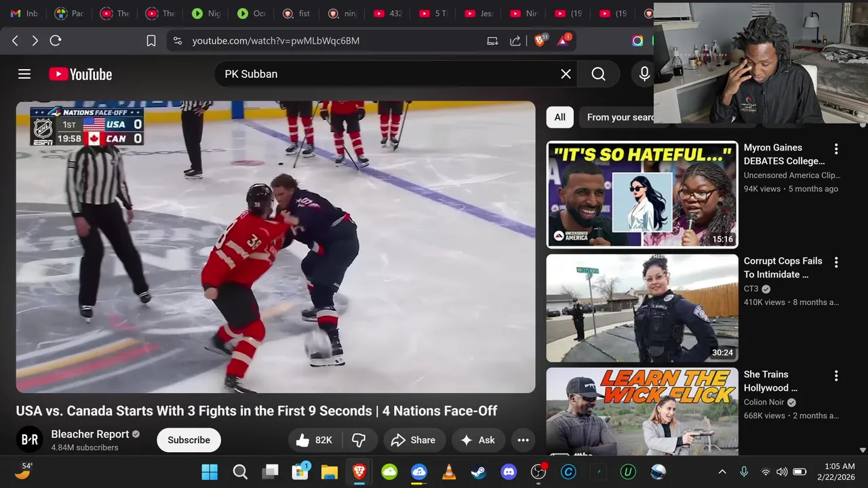Image resolution: width=868 pixels, height=488 pixels.
Task: Open 'Corrupt Cops Fails To Intimidate' title
Action: pyautogui.click(x=783, y=267)
